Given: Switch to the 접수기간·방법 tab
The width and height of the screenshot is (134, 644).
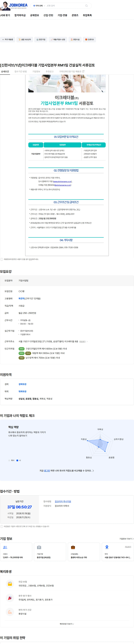Looking at the screenshot, I should pos(21,71).
